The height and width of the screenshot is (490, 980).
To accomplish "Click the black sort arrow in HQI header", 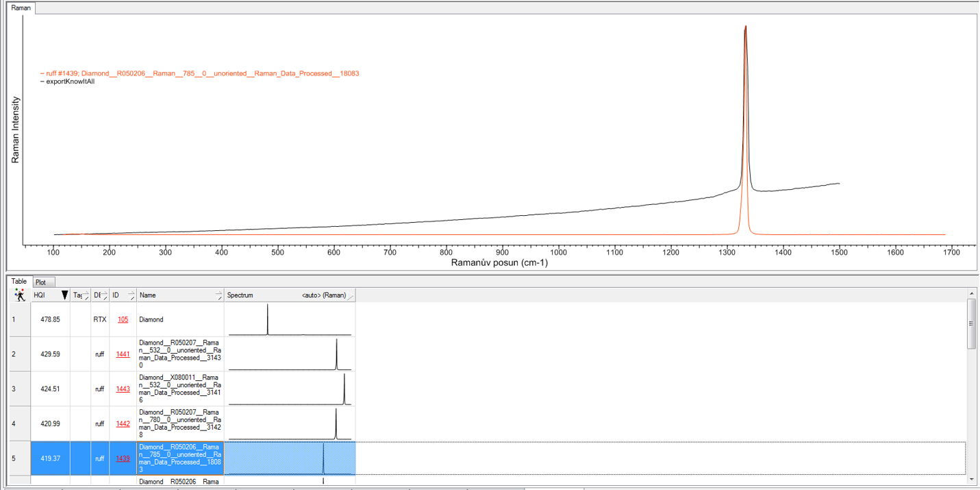I will click(x=64, y=295).
